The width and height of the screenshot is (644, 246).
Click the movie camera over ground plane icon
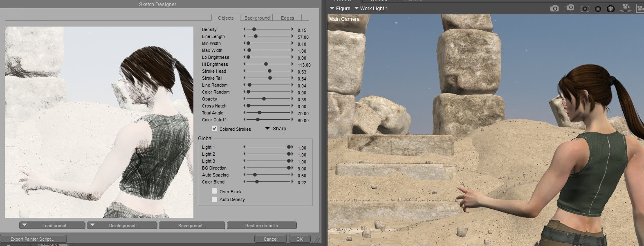tap(626, 8)
